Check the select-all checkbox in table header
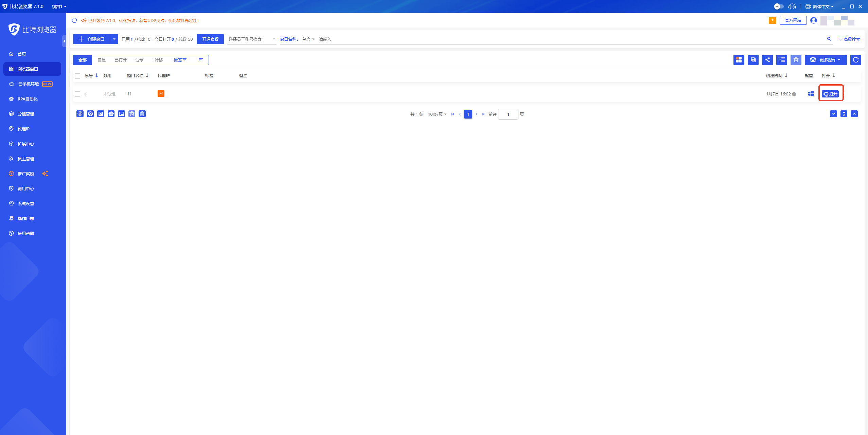This screenshot has height=435, width=868. (x=77, y=76)
